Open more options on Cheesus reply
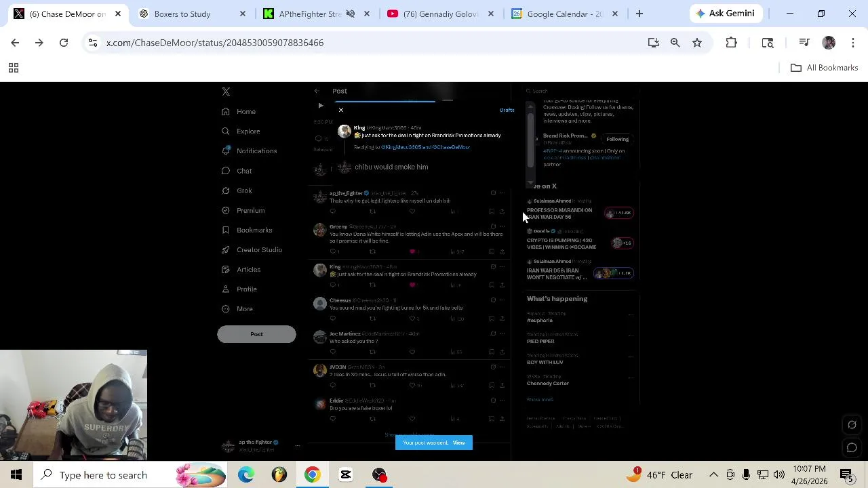This screenshot has width=868, height=488. coord(502,300)
